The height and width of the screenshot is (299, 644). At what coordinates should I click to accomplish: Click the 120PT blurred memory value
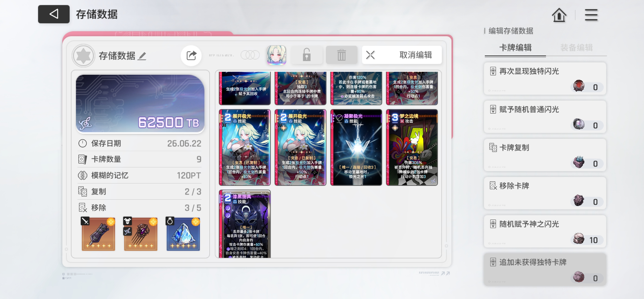[189, 175]
